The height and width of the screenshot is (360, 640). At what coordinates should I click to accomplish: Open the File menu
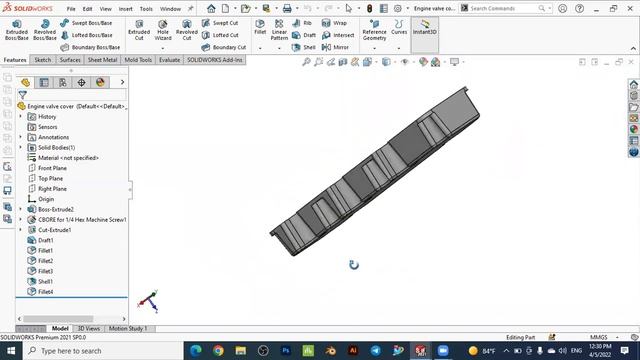point(71,9)
